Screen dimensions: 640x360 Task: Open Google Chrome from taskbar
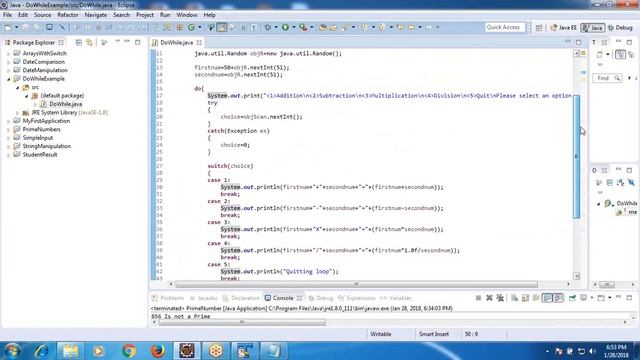point(129,351)
